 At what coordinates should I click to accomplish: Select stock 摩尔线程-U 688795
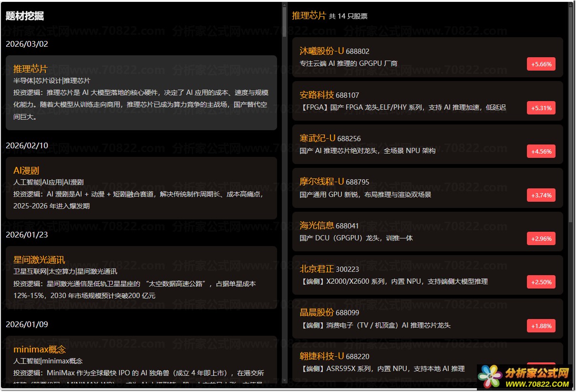click(427, 188)
